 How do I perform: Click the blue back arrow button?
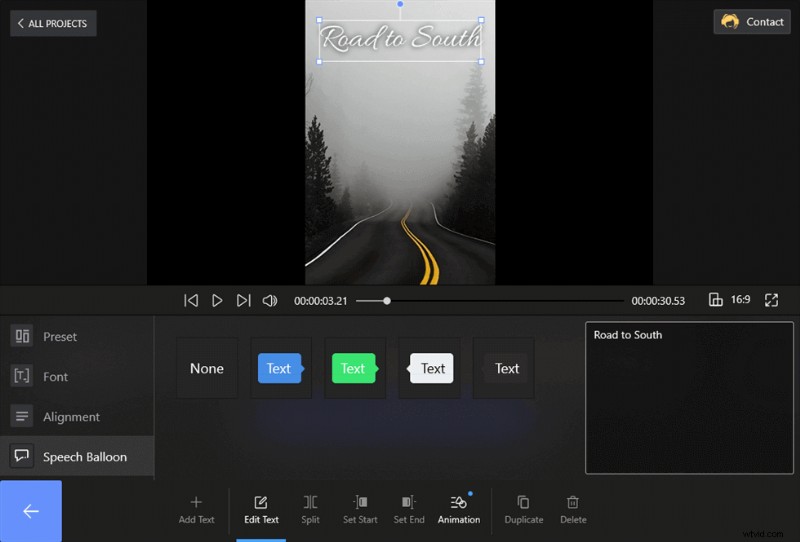point(31,511)
